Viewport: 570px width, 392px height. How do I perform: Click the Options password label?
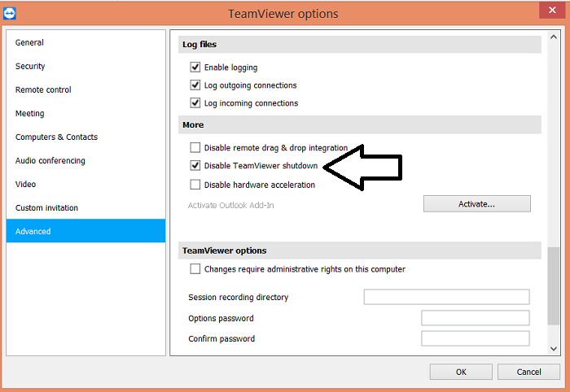click(x=221, y=318)
